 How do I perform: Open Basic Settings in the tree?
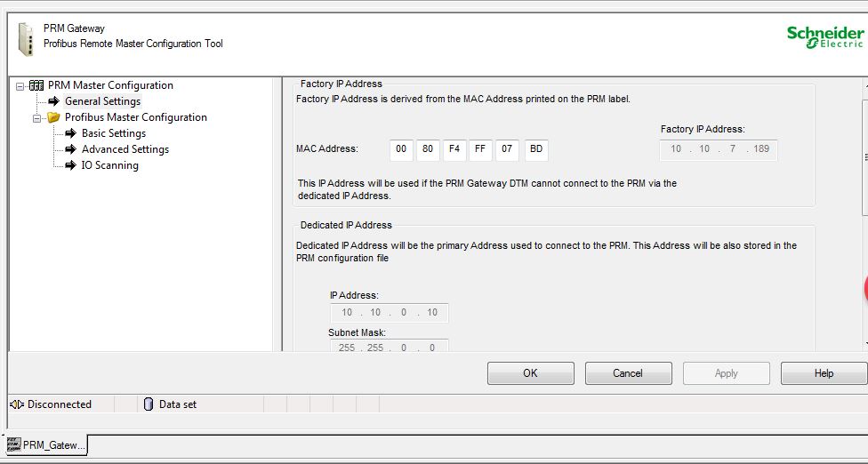(x=114, y=133)
